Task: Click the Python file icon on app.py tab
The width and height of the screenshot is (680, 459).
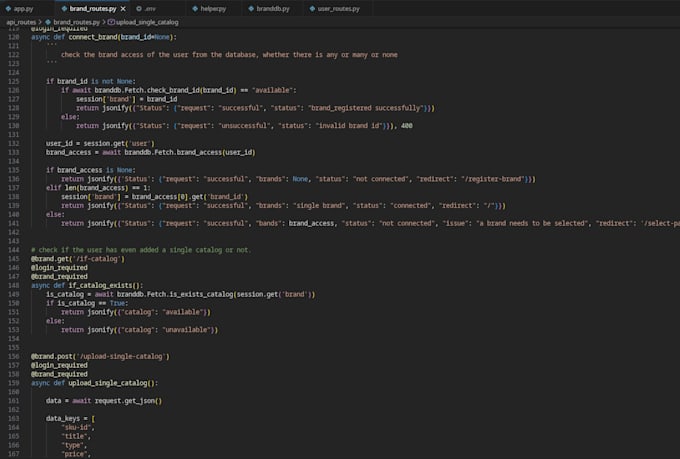Action: click(x=8, y=9)
